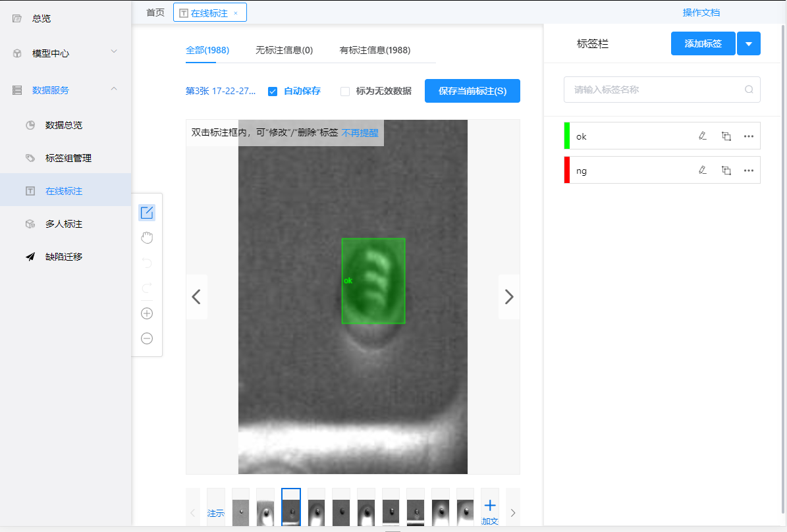The height and width of the screenshot is (532, 787).
Task: Click the redo arrow in the toolbar
Action: click(147, 288)
